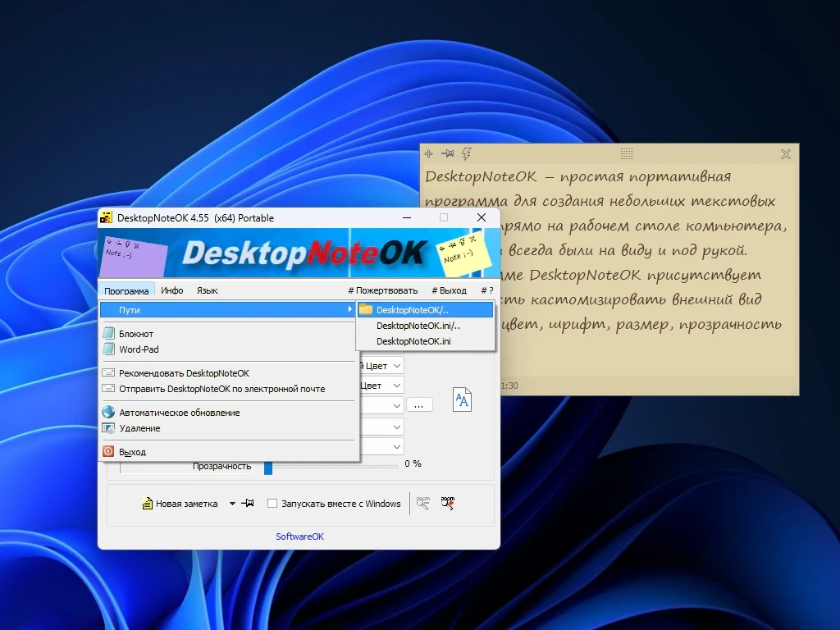
Task: Click the DesktopNoteOK banner image
Action: click(x=299, y=253)
